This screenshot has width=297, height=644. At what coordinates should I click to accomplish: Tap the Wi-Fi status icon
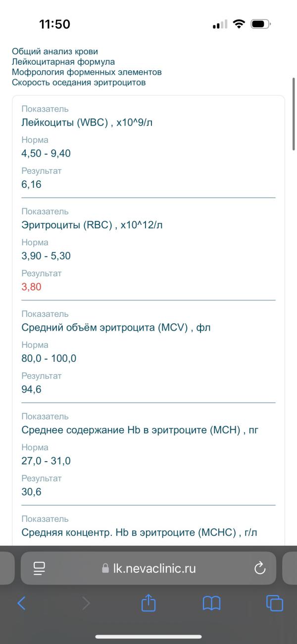(x=239, y=24)
